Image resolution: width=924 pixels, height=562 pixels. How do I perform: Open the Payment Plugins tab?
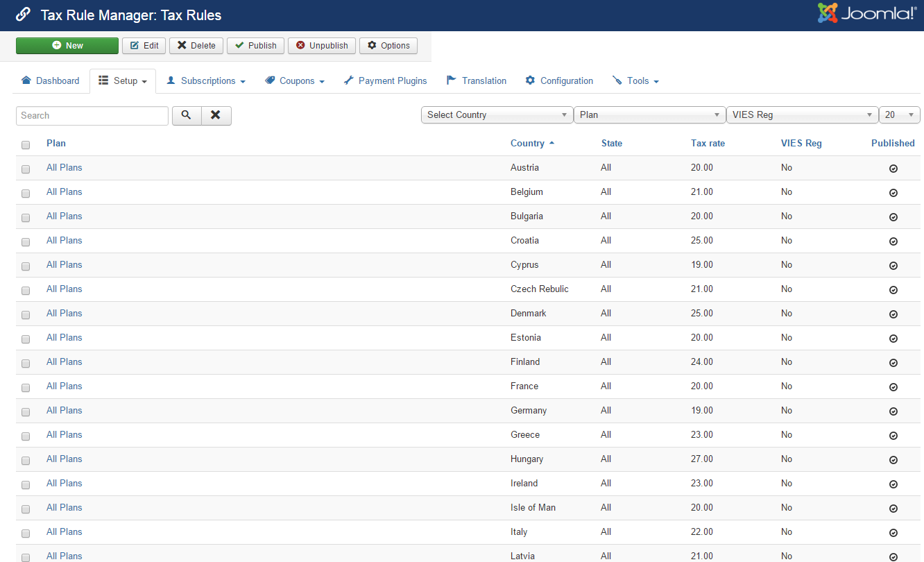(x=385, y=81)
